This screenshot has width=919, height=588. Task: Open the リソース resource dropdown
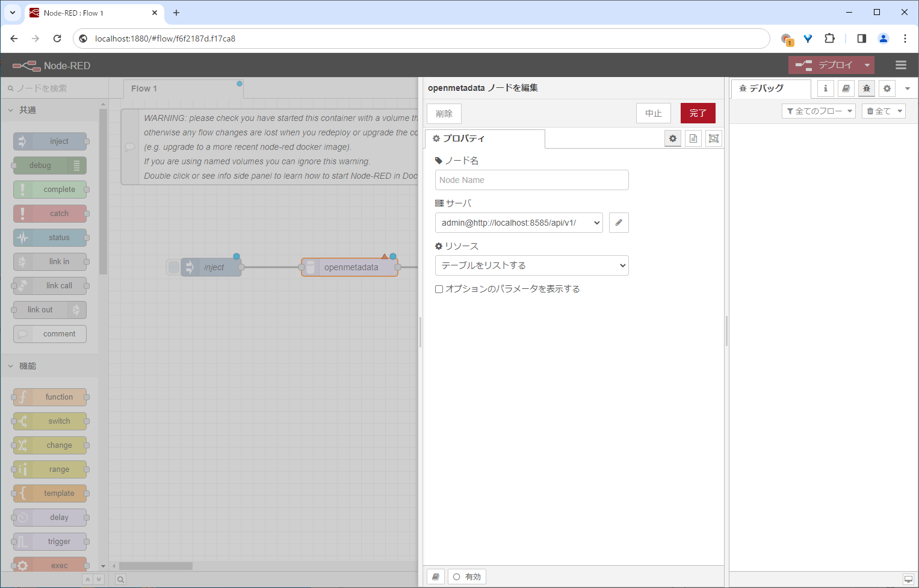pos(531,265)
